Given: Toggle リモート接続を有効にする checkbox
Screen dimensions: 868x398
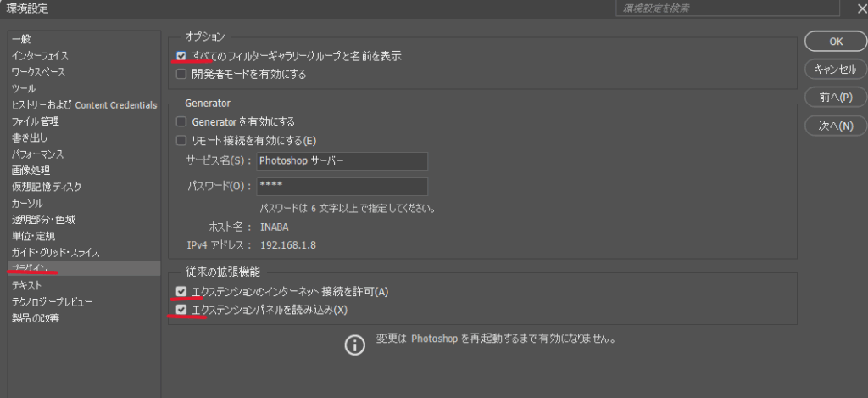Looking at the screenshot, I should click(x=181, y=140).
